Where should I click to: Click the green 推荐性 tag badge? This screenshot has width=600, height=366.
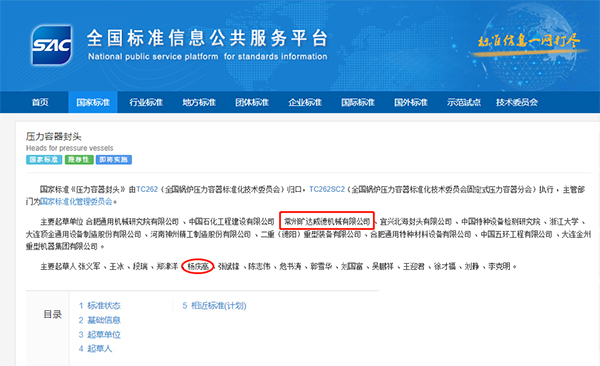(79, 160)
